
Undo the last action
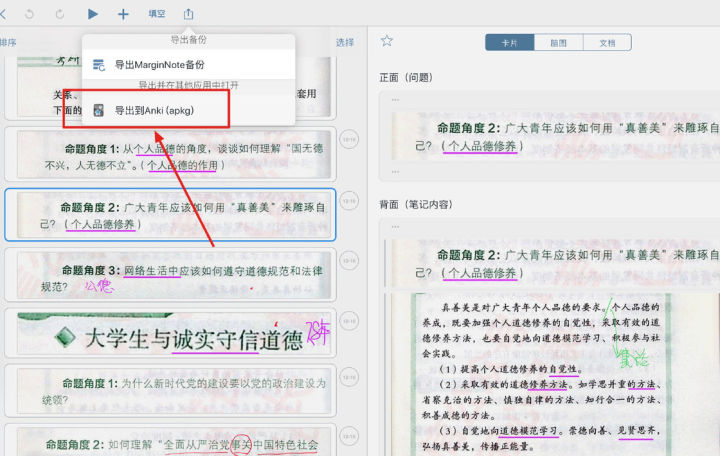coord(29,14)
